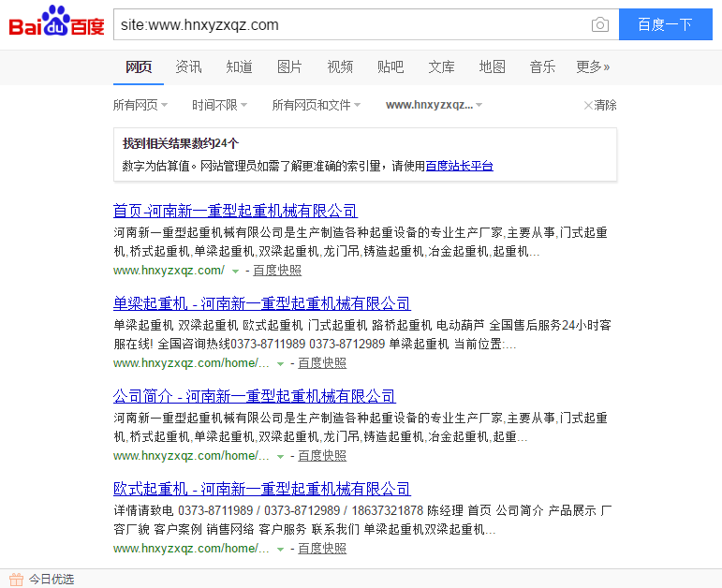This screenshot has height=588, width=722.
Task: Open the www.hnxyzxqz... site filter dropdown
Action: (x=435, y=106)
